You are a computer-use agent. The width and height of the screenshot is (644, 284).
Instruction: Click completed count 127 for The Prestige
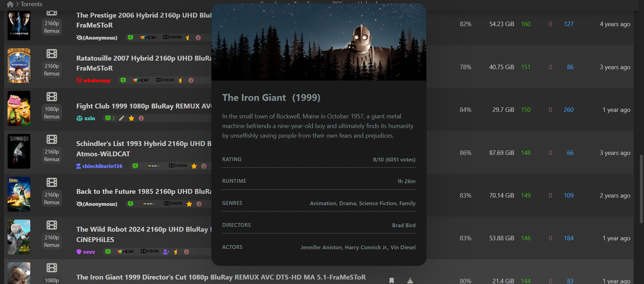point(569,24)
